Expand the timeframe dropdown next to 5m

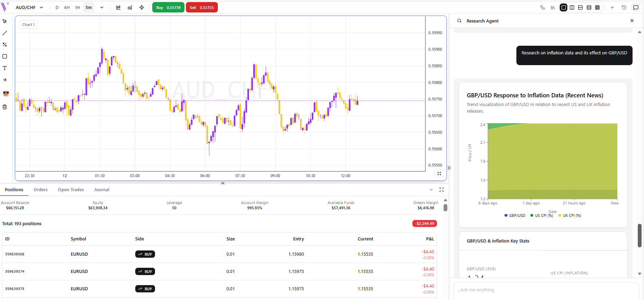(102, 8)
